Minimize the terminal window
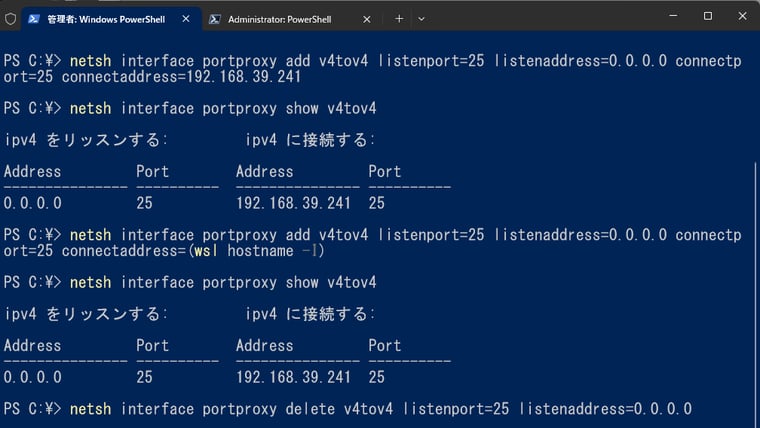This screenshot has width=760, height=428. 673,16
